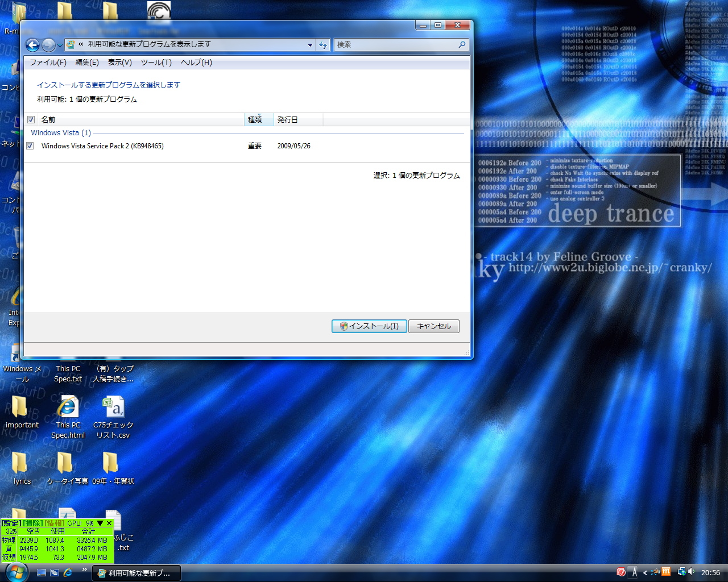Open the 09年・年賀状 folder
The width and height of the screenshot is (728, 582).
click(113, 468)
